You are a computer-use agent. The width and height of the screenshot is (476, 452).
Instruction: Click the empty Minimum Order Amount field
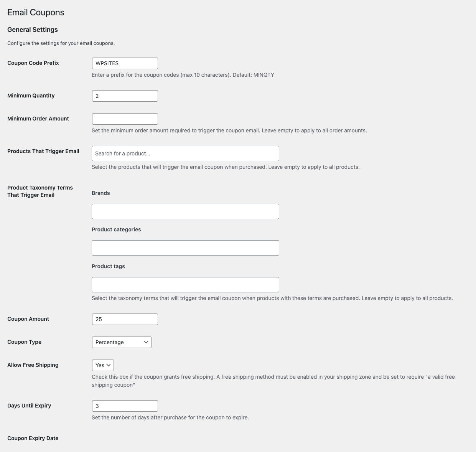(x=125, y=119)
